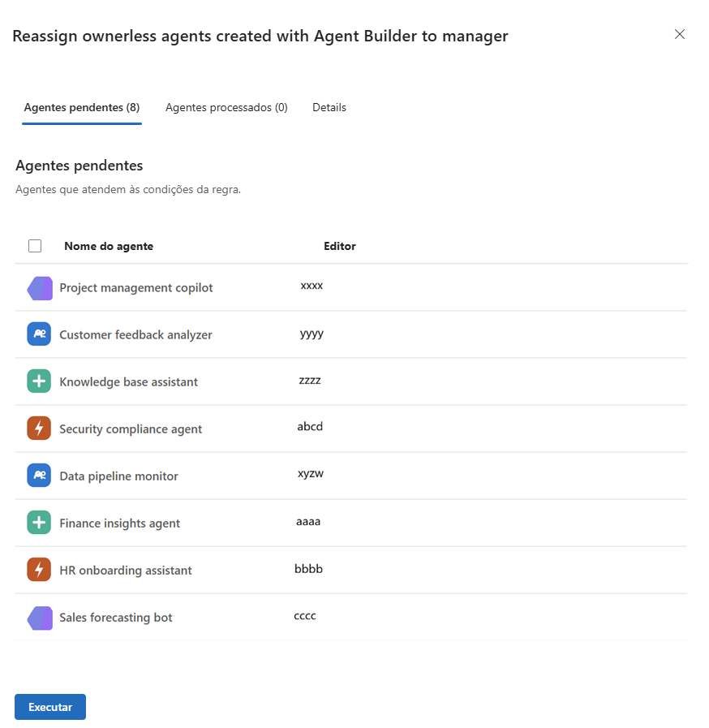Image resolution: width=709 pixels, height=728 pixels.
Task: Select the Customer feedback analyzer name
Action: pyautogui.click(x=135, y=334)
